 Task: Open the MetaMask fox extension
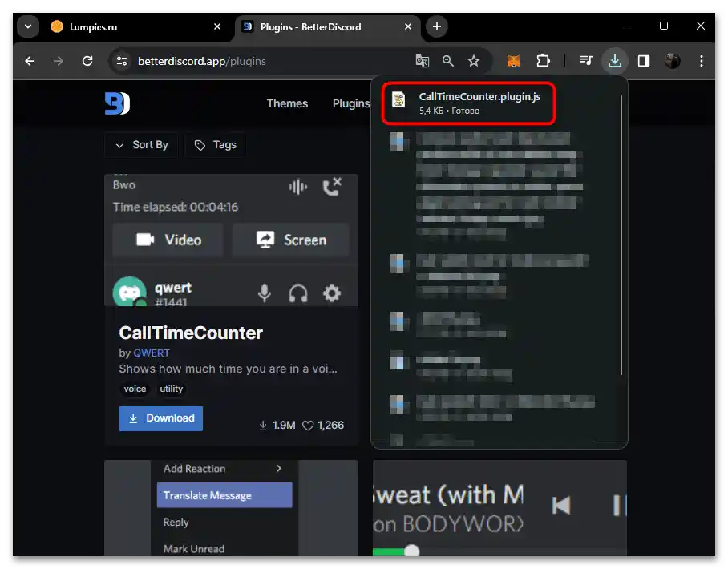click(513, 61)
